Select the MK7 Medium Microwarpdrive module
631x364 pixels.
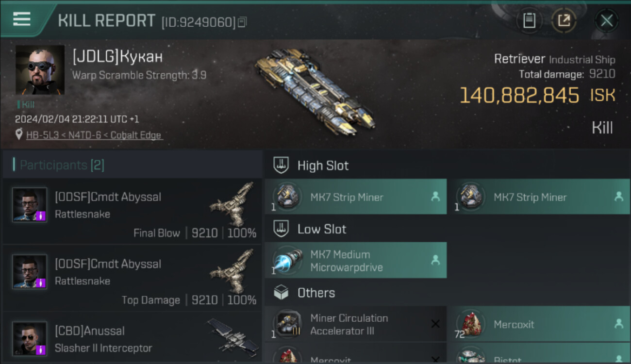coord(356,261)
